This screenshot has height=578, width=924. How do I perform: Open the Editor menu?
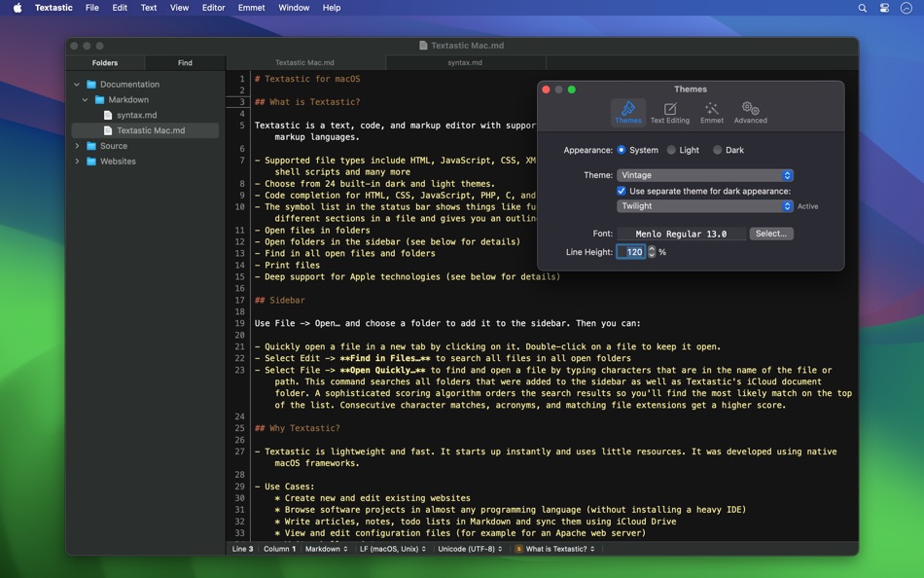click(x=213, y=8)
